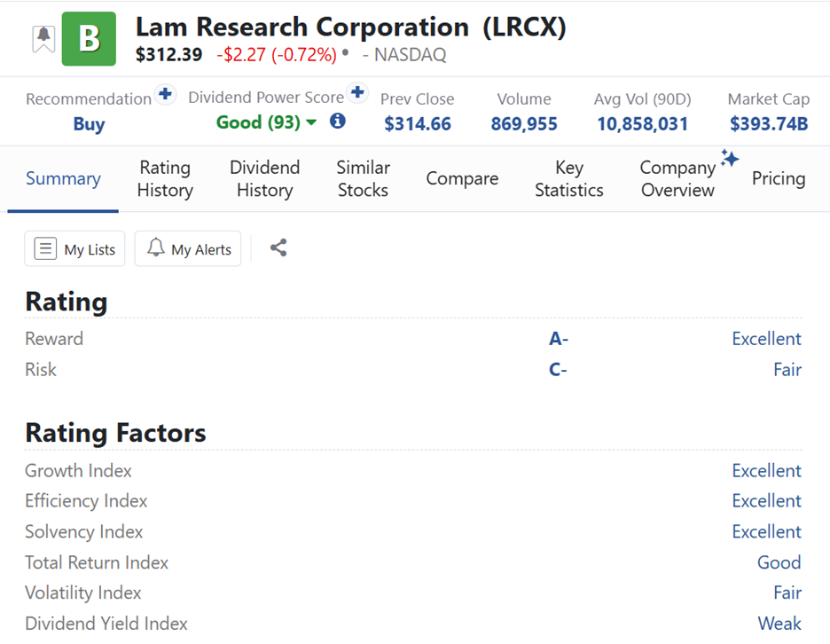830x644 pixels.
Task: Select the Compare tab
Action: 462,178
